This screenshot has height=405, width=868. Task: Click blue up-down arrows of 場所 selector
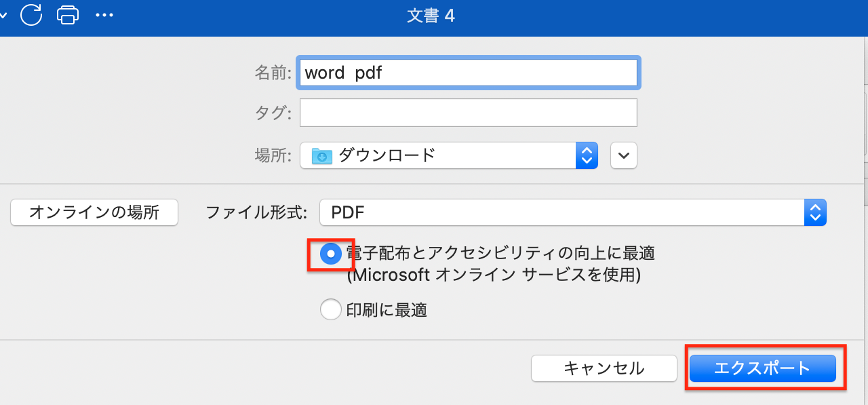click(x=587, y=155)
